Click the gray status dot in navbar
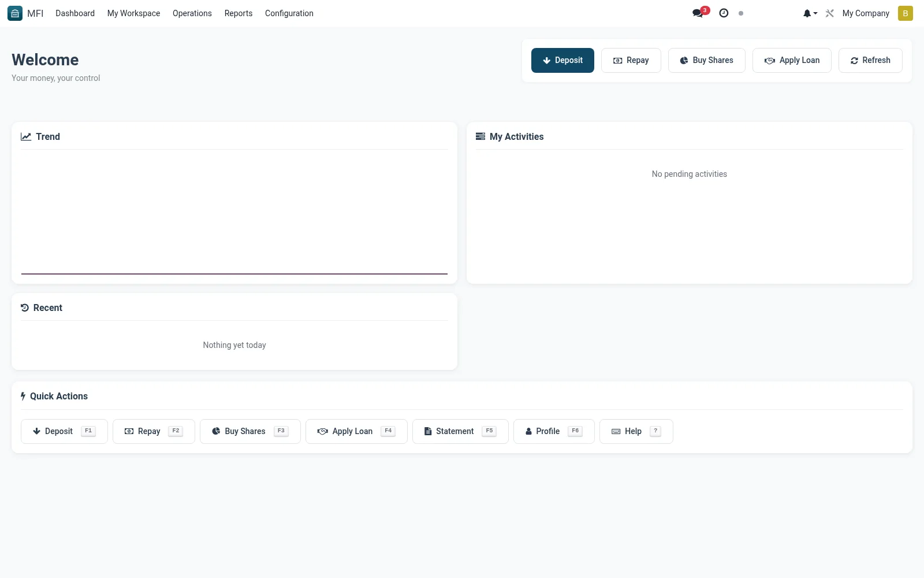The height and width of the screenshot is (578, 924). point(741,13)
